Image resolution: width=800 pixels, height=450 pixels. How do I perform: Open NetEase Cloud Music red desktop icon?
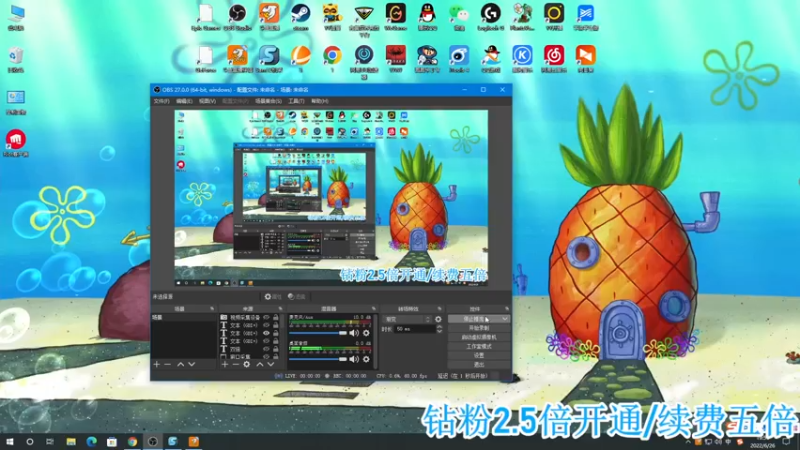click(554, 59)
